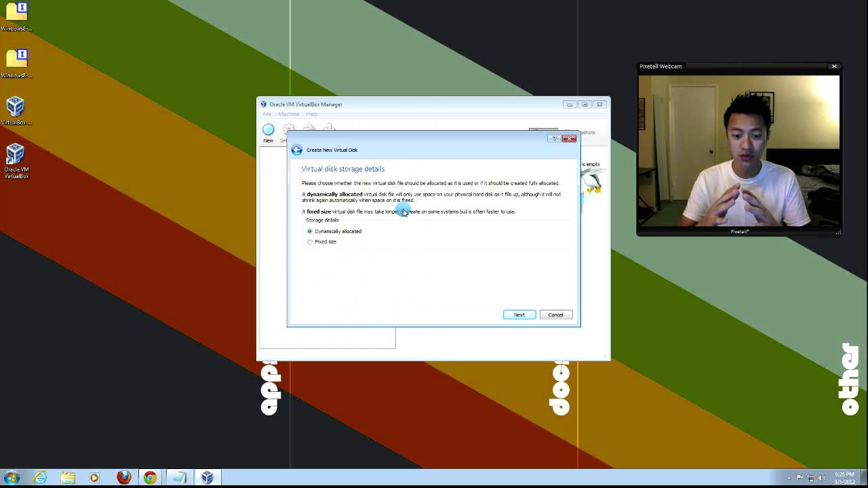Click the Pixetell Webcam corner grip

click(x=838, y=232)
